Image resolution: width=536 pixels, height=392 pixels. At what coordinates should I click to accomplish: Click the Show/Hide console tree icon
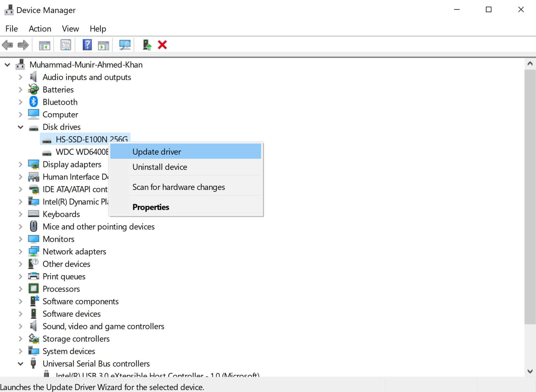tap(45, 45)
